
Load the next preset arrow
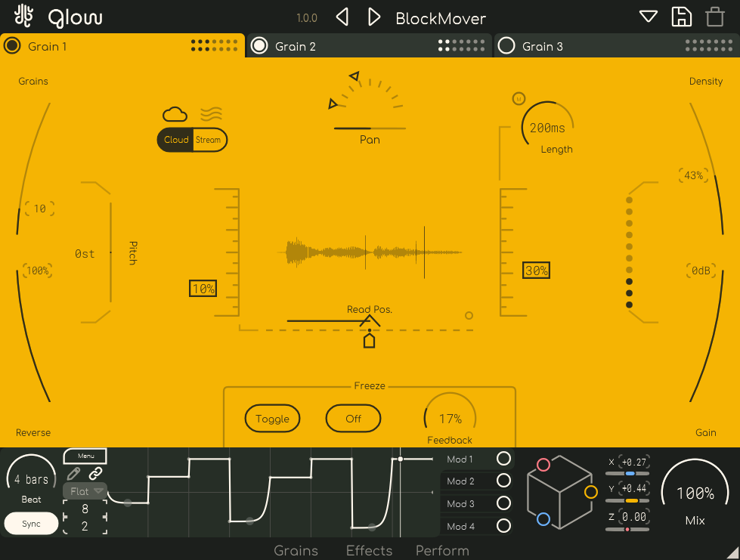[x=373, y=17]
